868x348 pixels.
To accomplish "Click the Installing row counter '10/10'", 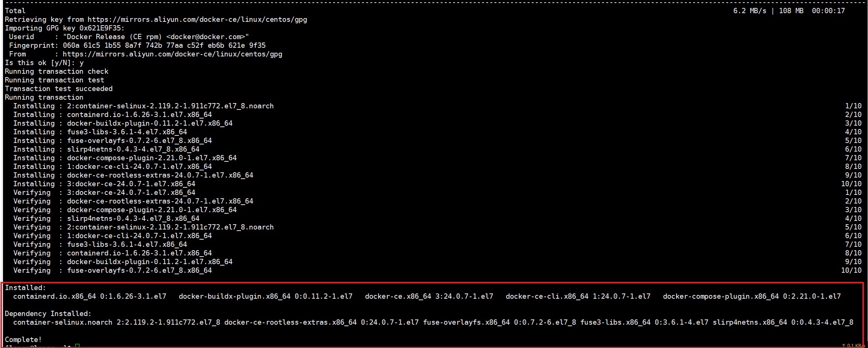I will tap(851, 184).
